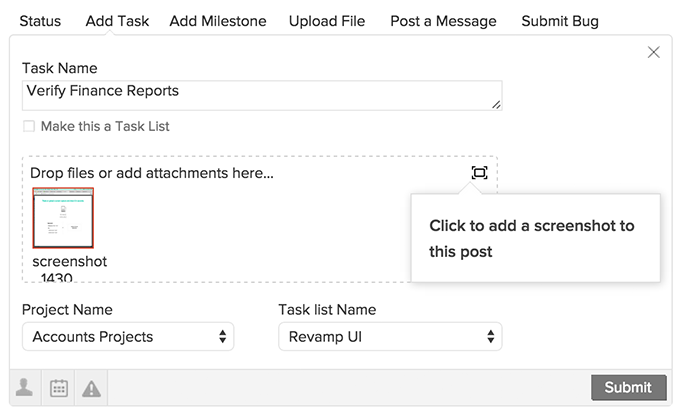Open the due date calendar icon
This screenshot has height=418, width=680.
tap(59, 389)
